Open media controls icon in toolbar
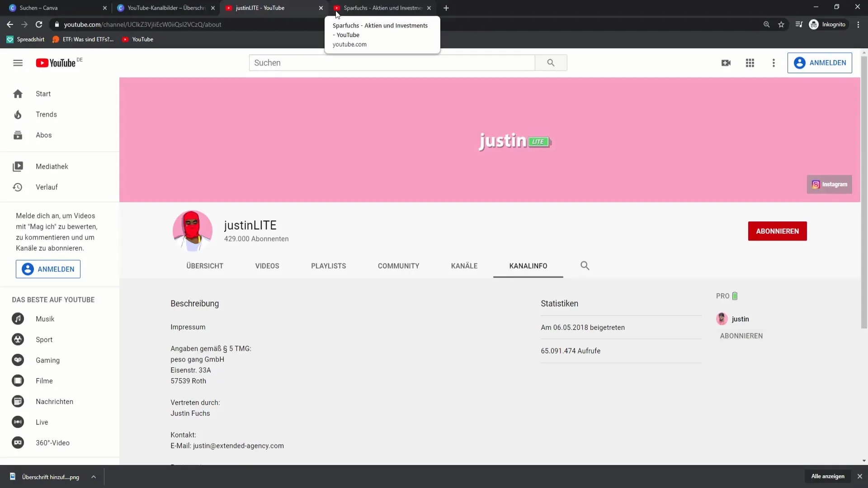 coord(799,24)
